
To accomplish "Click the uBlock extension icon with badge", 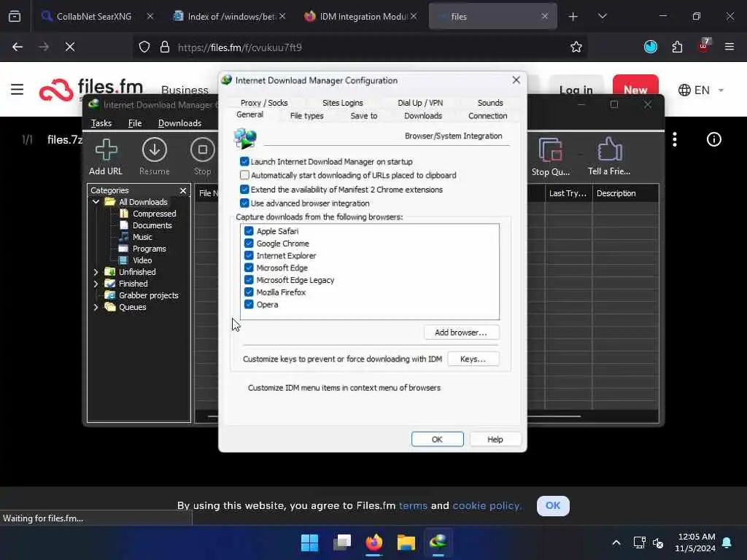I will (704, 46).
